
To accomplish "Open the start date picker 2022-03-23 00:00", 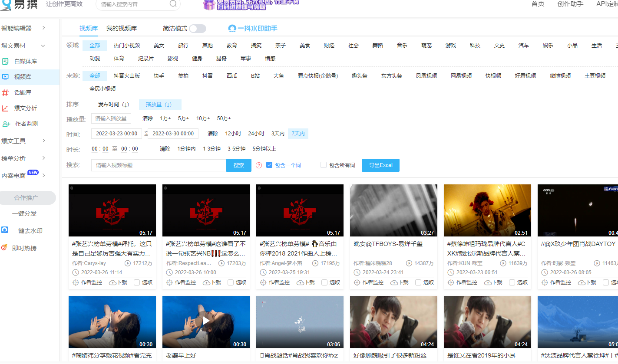I will point(116,134).
